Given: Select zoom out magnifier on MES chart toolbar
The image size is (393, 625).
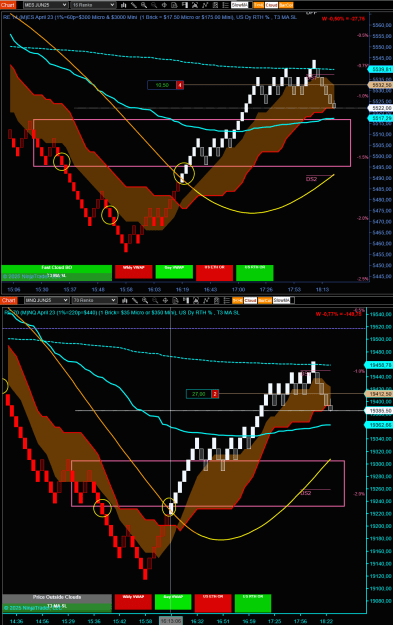Looking at the screenshot, I should tap(154, 5).
